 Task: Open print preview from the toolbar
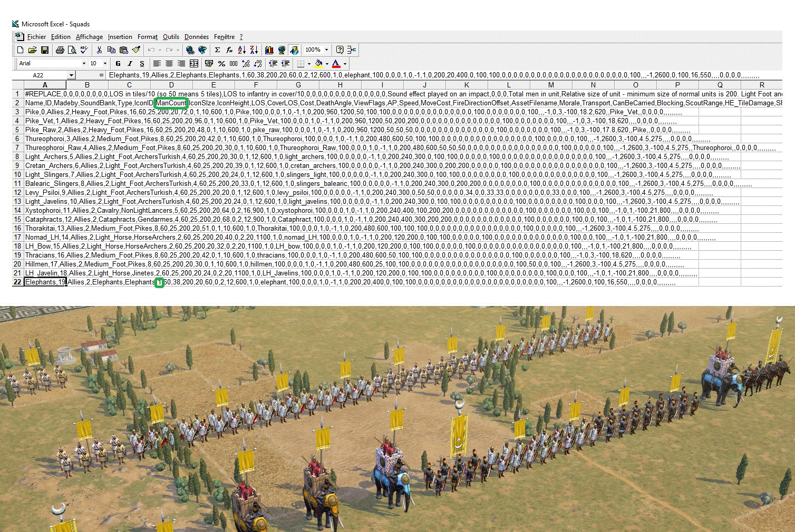point(72,50)
